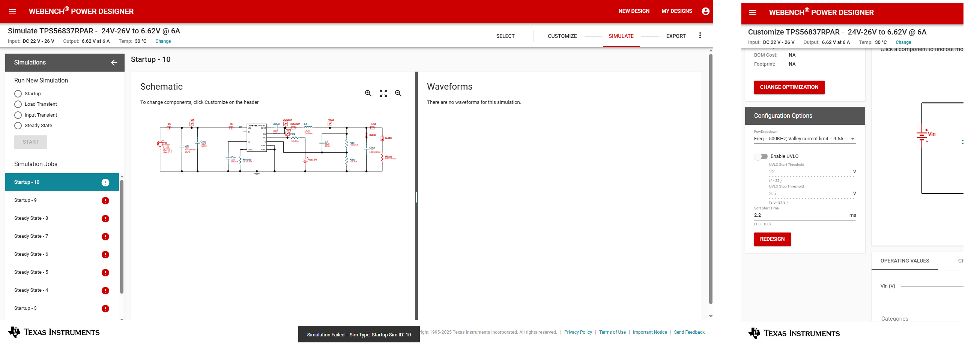980x354 pixels.
Task: Click the Soft Start Time input field
Action: (805, 215)
